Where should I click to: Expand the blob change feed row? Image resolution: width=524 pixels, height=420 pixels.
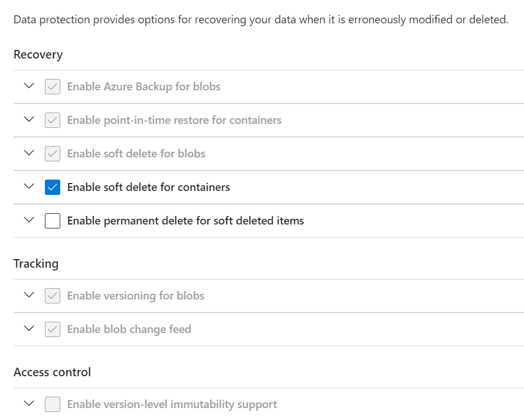[30, 329]
